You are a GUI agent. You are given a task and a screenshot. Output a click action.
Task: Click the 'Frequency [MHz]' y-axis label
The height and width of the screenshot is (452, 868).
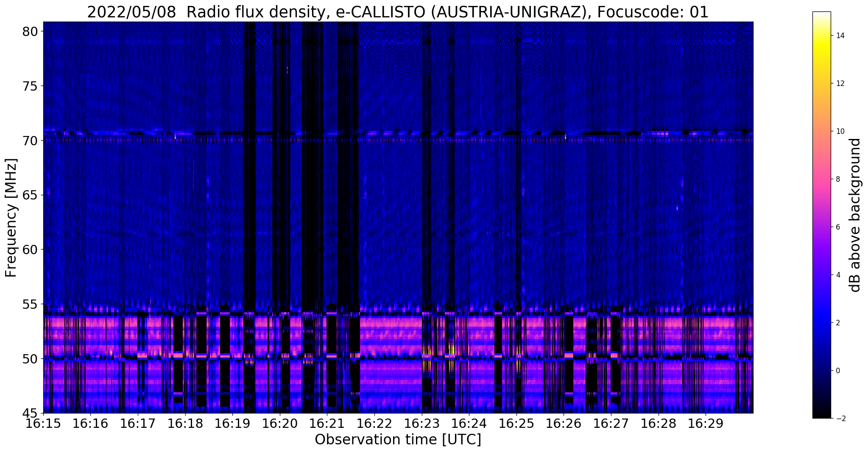11,218
